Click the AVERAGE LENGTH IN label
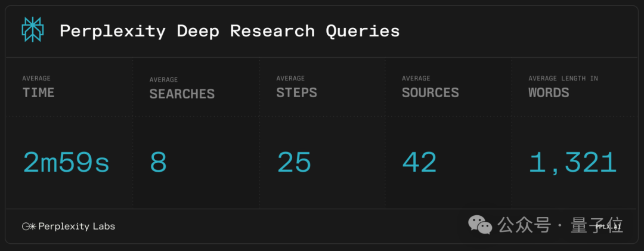 [563, 79]
